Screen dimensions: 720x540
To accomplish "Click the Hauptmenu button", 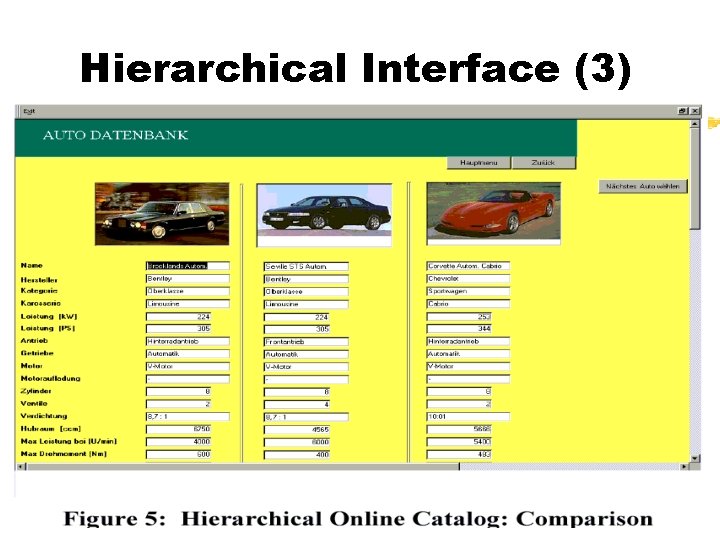I will pos(479,163).
